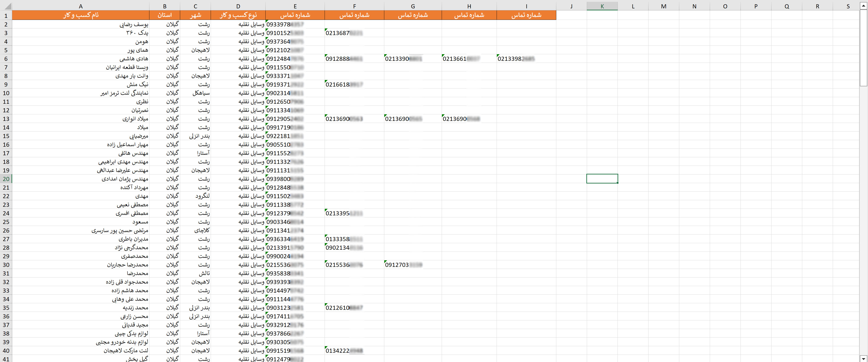Click header cell نوع کسب و کار
This screenshot has width=868, height=362.
point(238,15)
